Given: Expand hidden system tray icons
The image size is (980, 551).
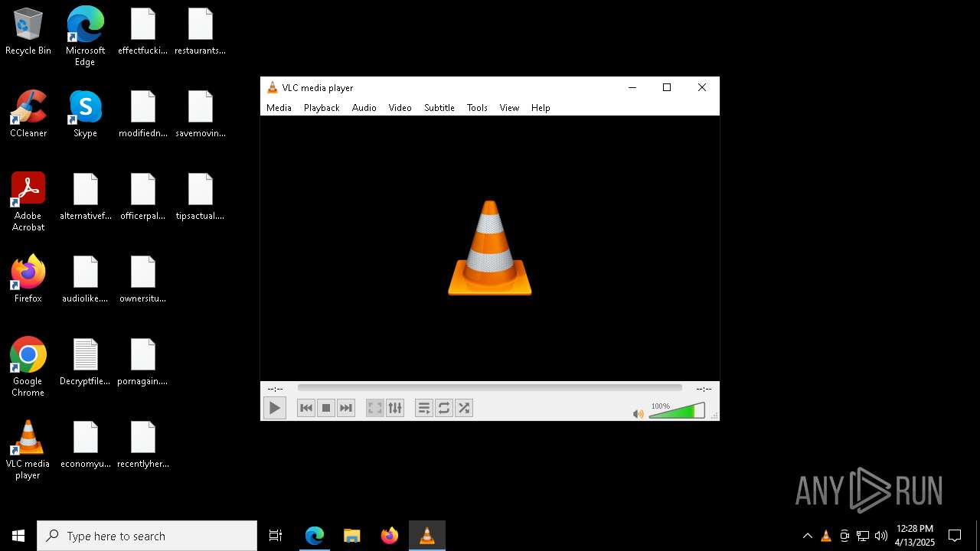Looking at the screenshot, I should [807, 536].
